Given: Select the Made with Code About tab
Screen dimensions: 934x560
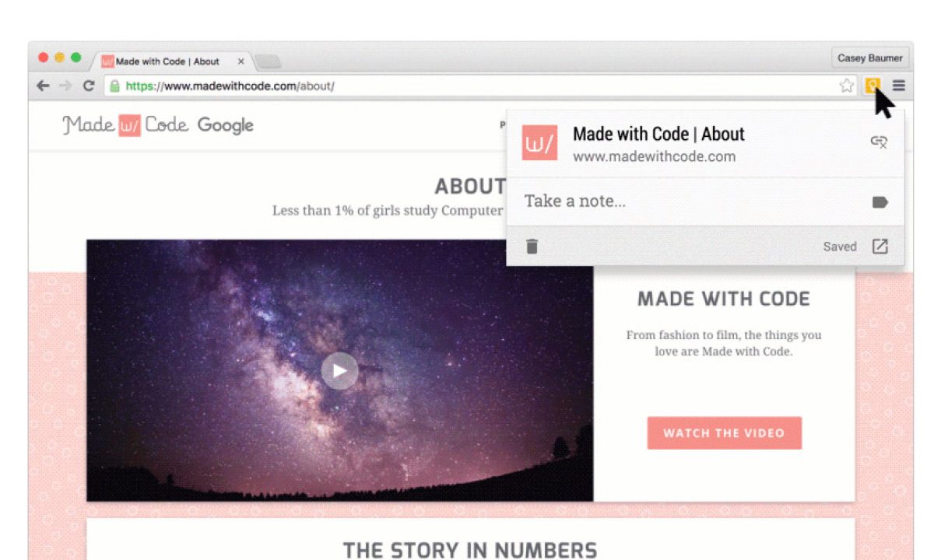Looking at the screenshot, I should 167,61.
